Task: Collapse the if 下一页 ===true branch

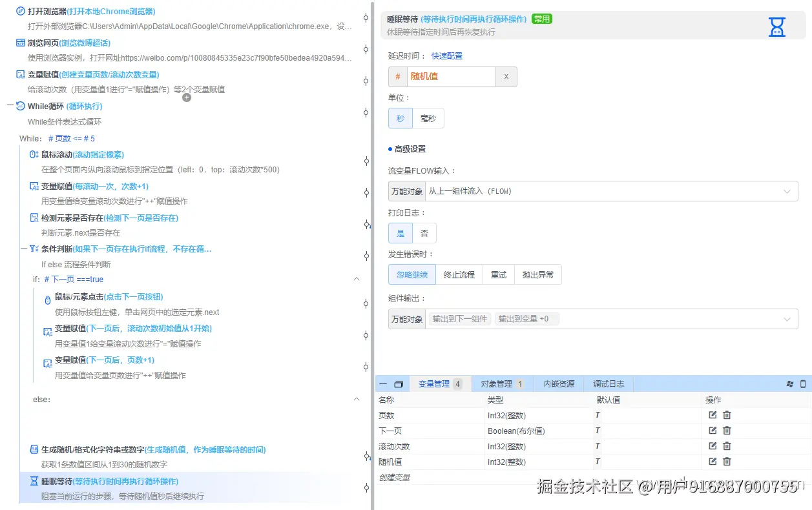Action: (357, 279)
